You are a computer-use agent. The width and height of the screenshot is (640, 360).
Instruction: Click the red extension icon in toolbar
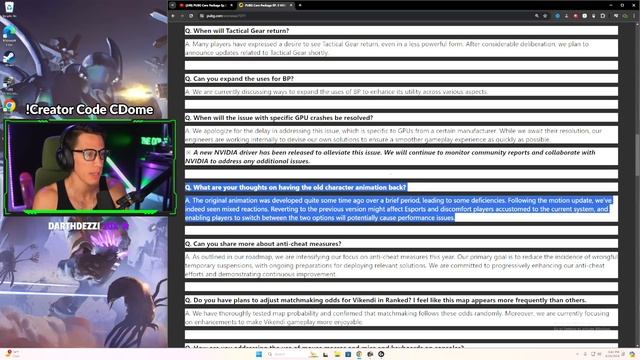coord(576,16)
